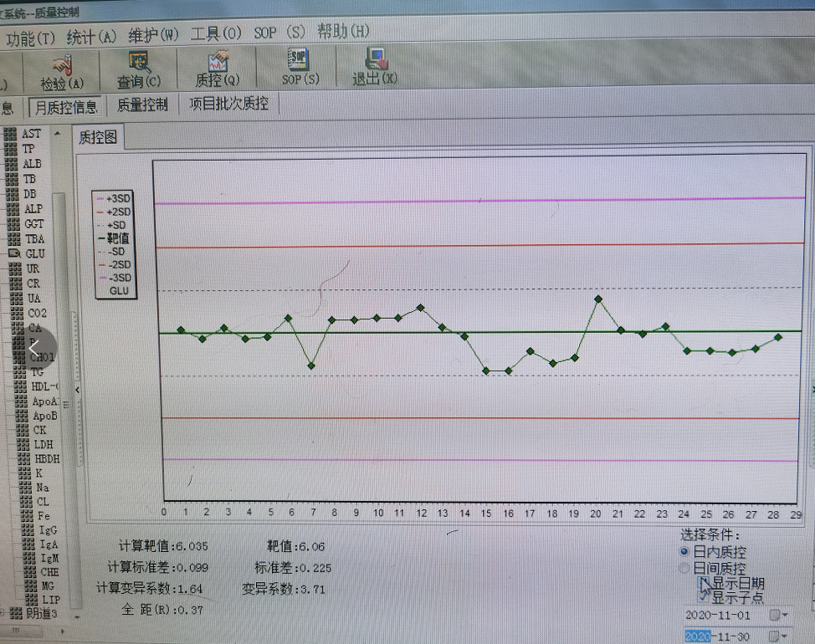Click the magenta +3SD legend entry
The width and height of the screenshot is (815, 644).
point(112,199)
